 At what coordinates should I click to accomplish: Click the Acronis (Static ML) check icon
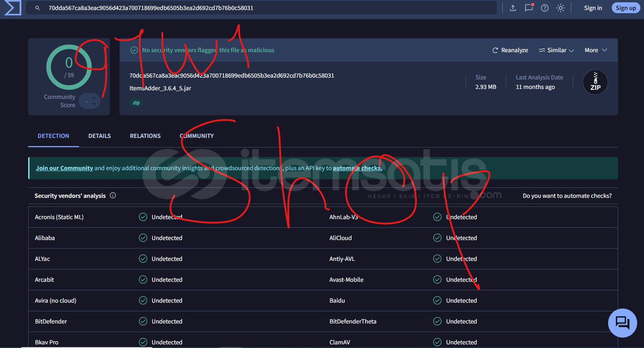point(143,217)
